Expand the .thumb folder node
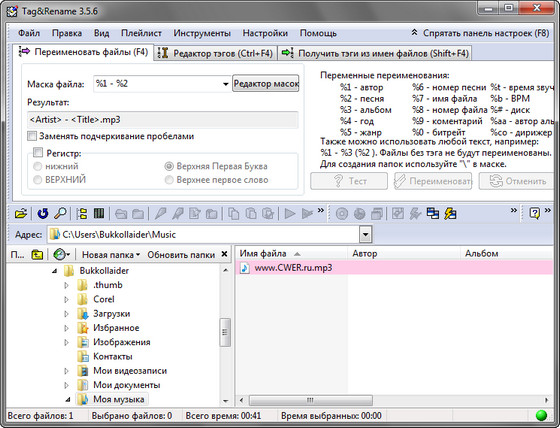The image size is (560, 428). tap(66, 285)
